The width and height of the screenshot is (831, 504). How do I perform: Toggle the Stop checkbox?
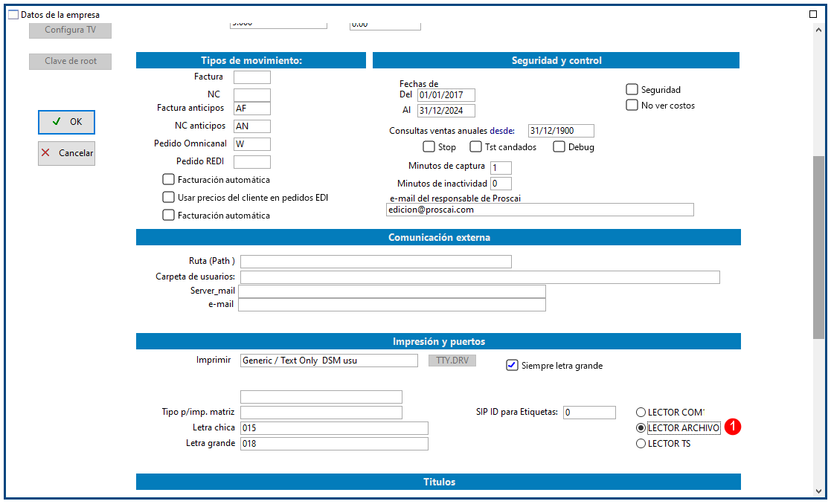(429, 146)
